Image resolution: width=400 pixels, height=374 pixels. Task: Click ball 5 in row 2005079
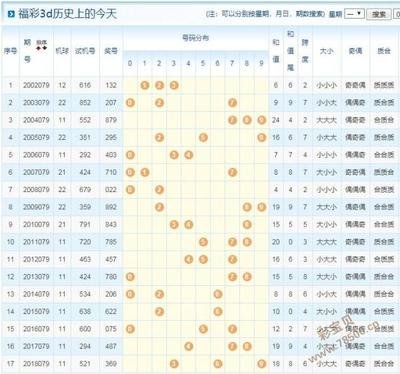203,137
